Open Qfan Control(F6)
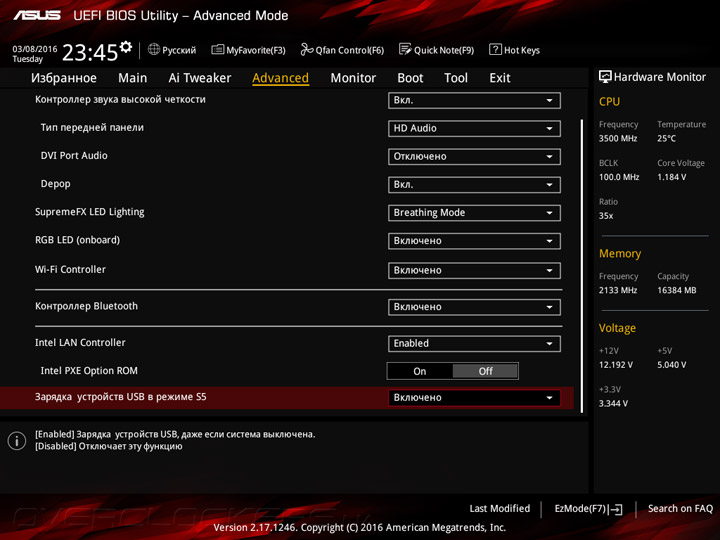Viewport: 720px width, 540px height. point(342,50)
